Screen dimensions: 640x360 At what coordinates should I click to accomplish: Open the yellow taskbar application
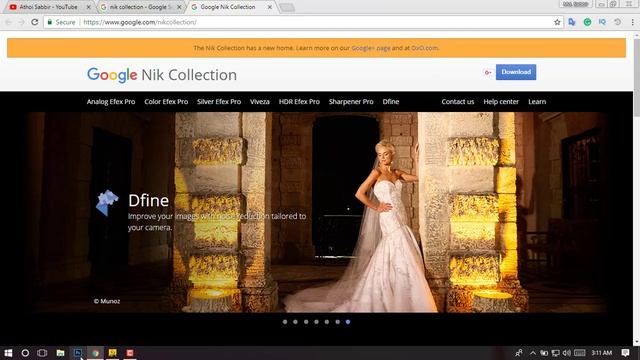[113, 353]
